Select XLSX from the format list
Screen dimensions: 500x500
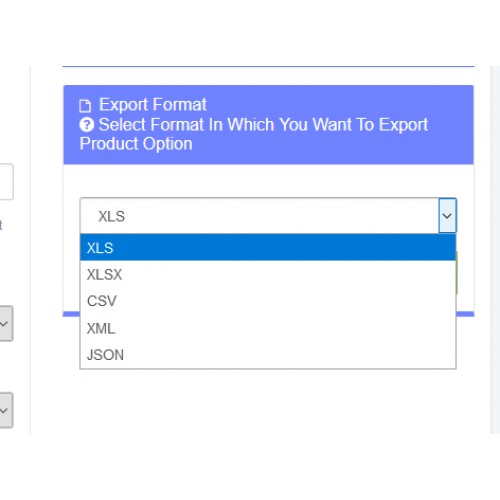pos(268,274)
